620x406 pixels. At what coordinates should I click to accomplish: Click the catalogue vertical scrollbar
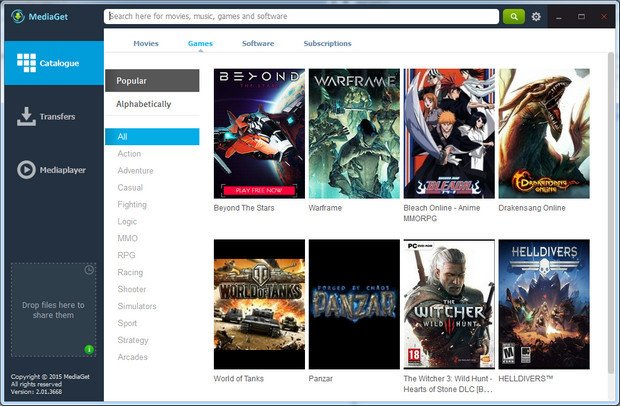611,213
